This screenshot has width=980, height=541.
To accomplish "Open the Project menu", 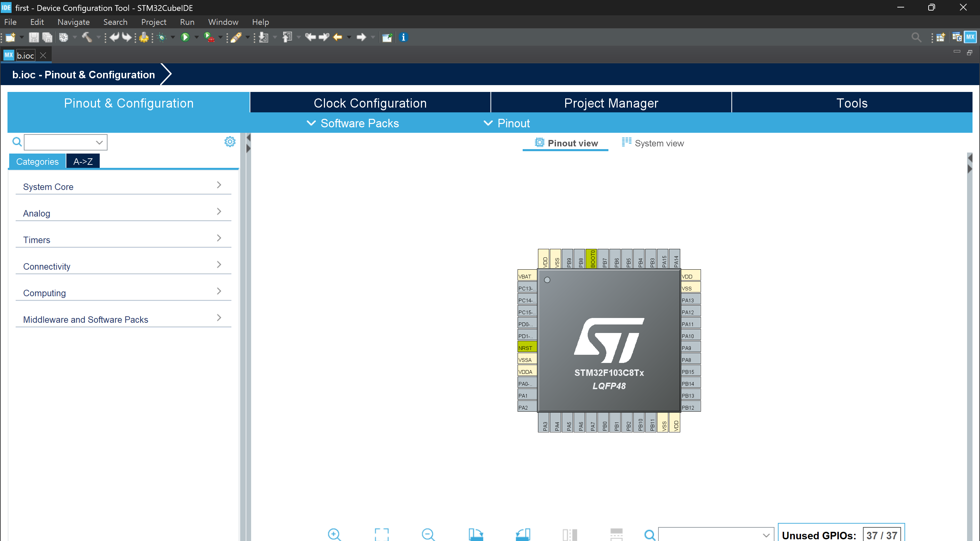I will point(154,22).
